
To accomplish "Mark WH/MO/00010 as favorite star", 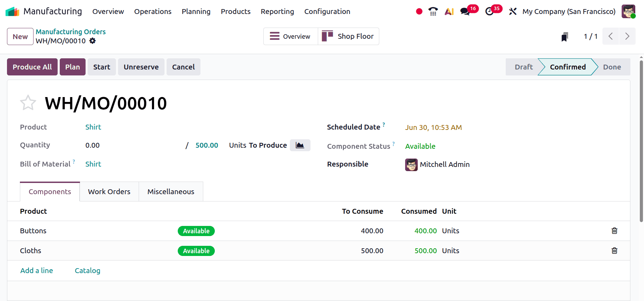I will [x=28, y=103].
